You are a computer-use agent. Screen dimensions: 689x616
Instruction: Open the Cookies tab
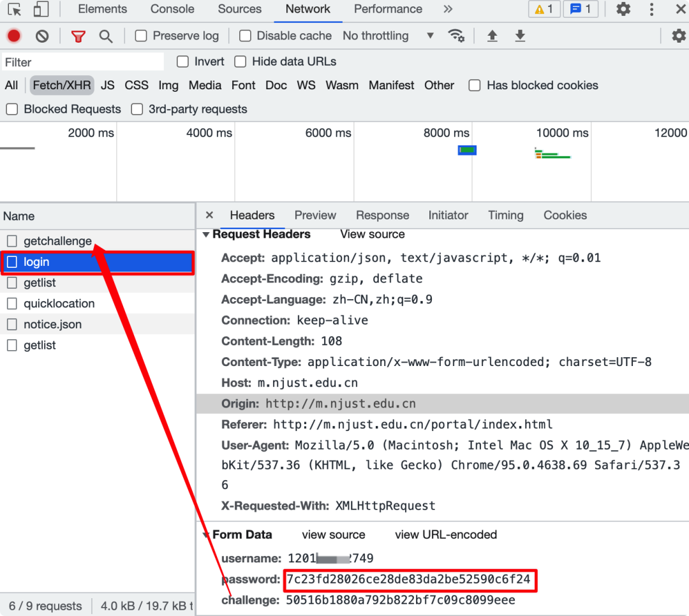[565, 216]
